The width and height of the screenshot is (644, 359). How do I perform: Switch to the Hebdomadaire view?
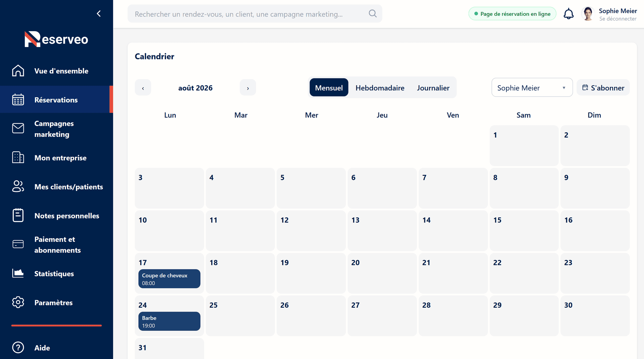tap(380, 88)
